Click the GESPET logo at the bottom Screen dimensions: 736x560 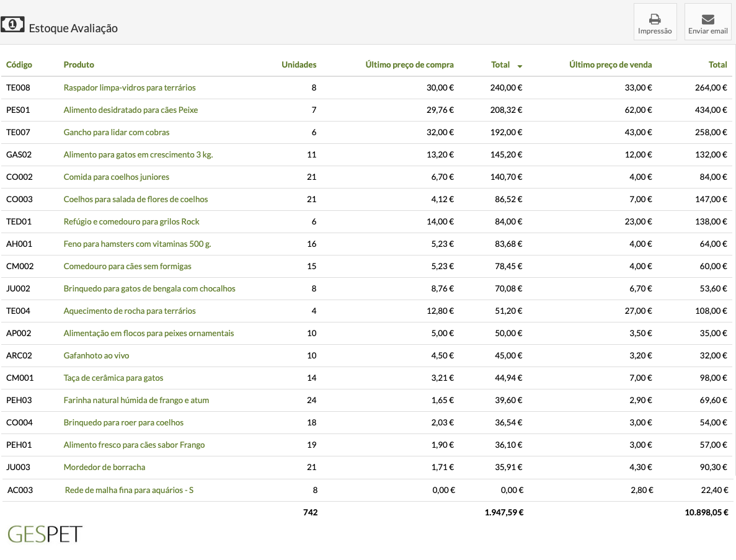tap(45, 533)
